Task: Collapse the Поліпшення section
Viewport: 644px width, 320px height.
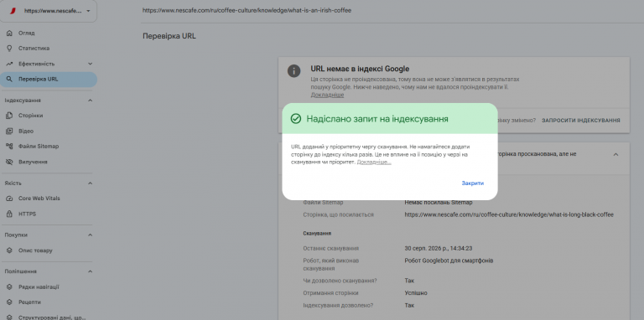Action: pos(90,271)
